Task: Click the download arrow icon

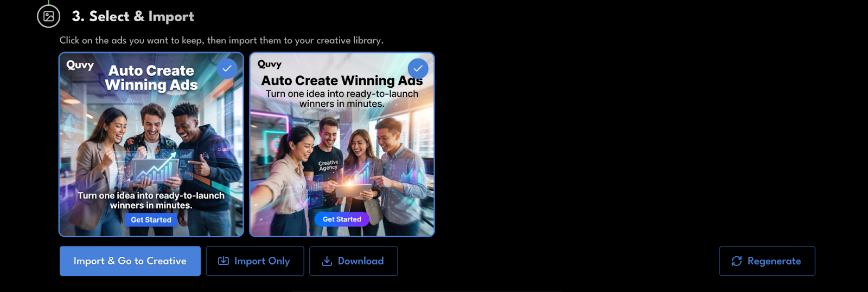Action: point(327,261)
